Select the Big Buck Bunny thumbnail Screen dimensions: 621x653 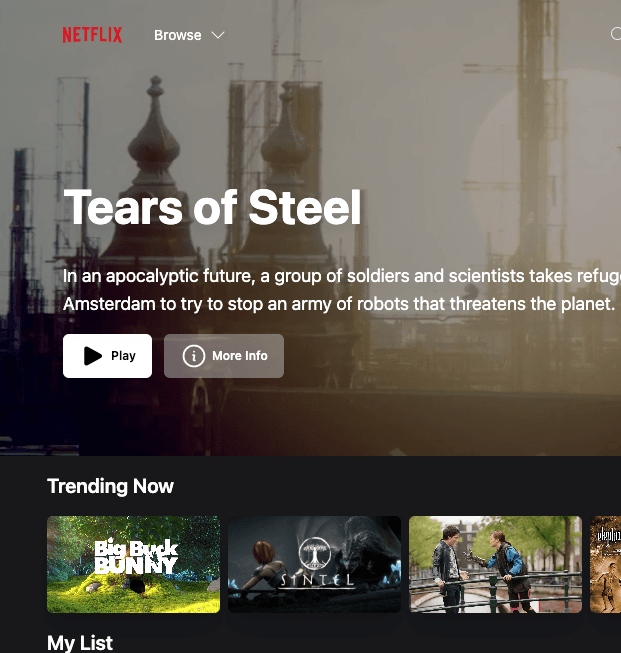[133, 564]
